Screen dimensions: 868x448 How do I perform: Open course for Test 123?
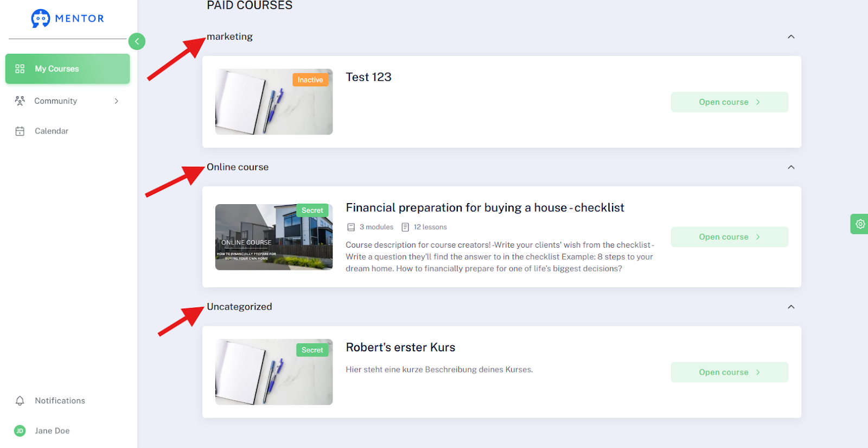pyautogui.click(x=730, y=102)
